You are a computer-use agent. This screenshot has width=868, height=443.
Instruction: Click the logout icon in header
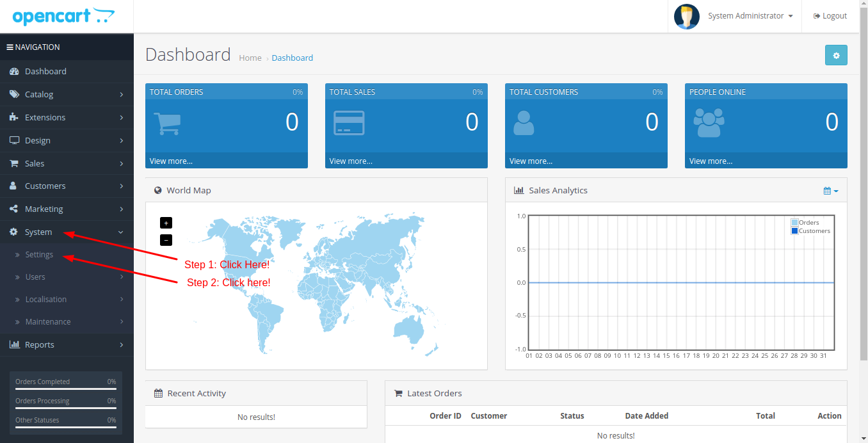[x=817, y=16]
